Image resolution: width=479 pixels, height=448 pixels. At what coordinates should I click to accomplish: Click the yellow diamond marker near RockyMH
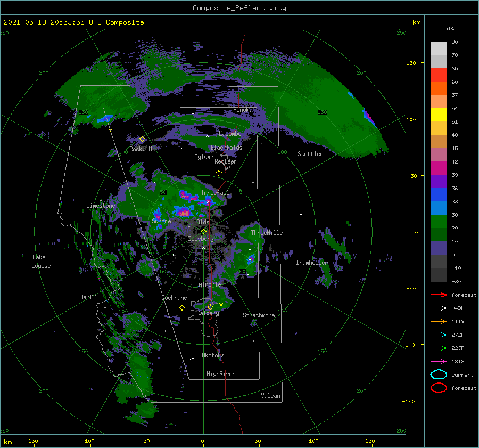142,139
